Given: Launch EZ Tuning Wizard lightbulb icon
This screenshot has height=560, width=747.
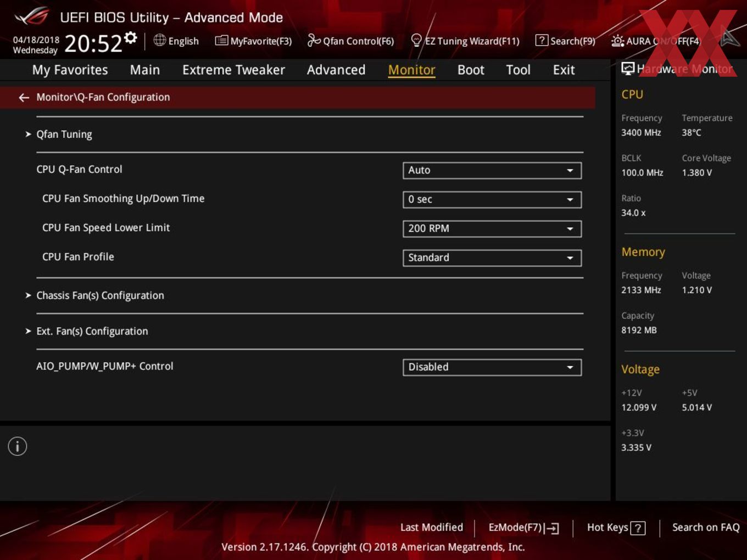Looking at the screenshot, I should (416, 40).
